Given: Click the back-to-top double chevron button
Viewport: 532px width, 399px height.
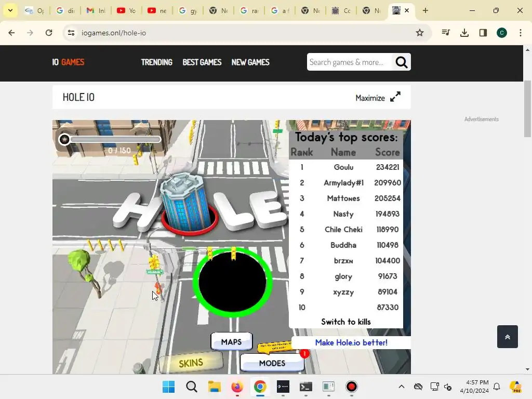Looking at the screenshot, I should coord(508,337).
